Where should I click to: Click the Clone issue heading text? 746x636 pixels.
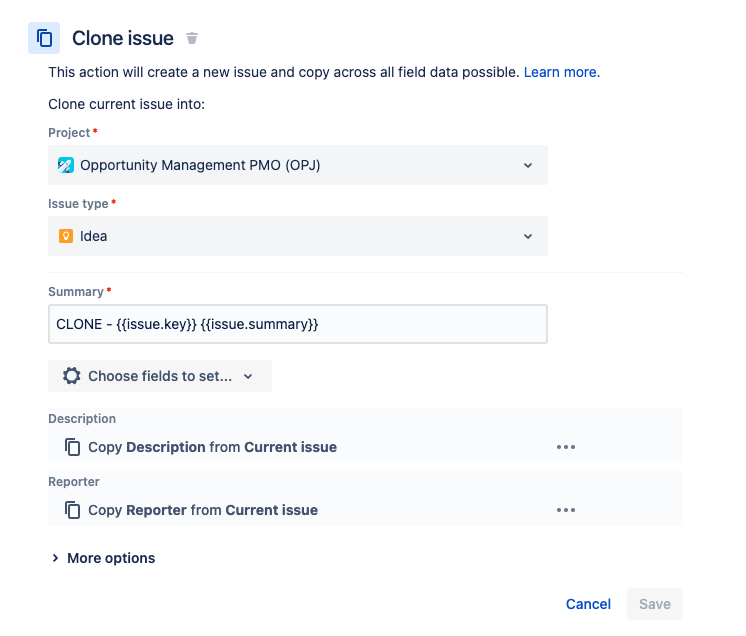(123, 38)
